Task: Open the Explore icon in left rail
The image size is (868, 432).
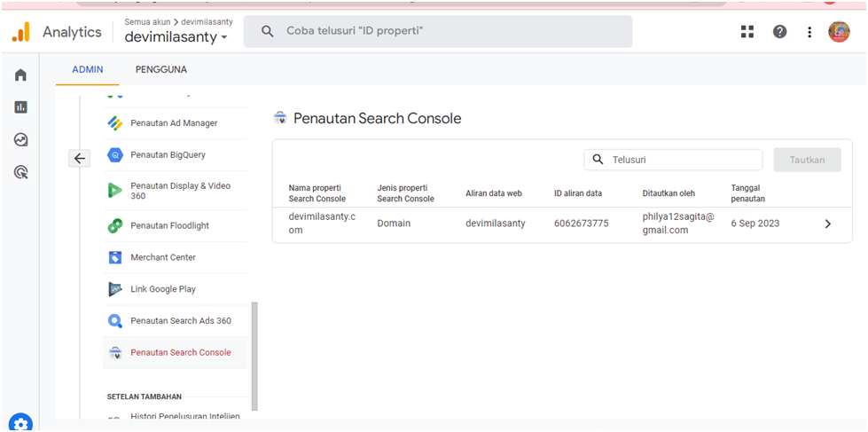Action: 21,140
